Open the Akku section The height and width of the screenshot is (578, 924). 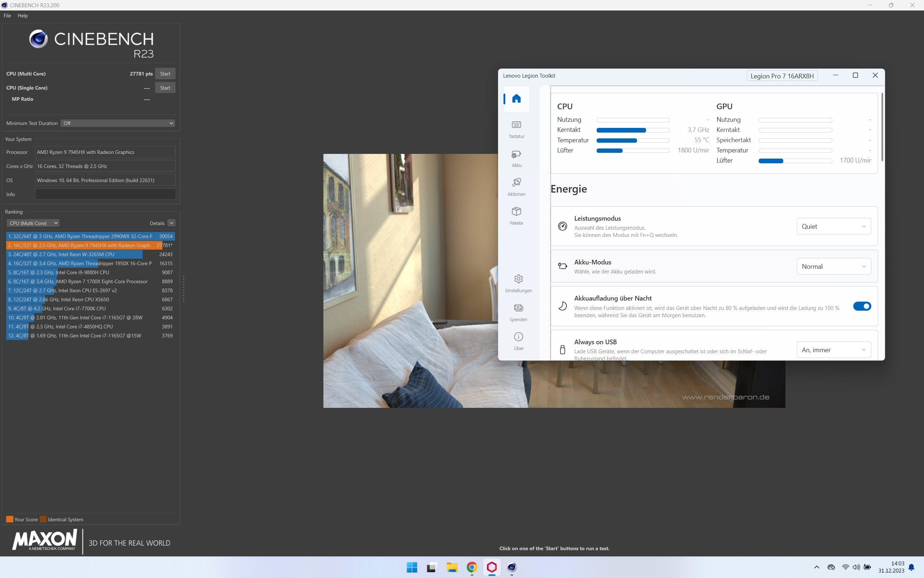[x=516, y=159]
